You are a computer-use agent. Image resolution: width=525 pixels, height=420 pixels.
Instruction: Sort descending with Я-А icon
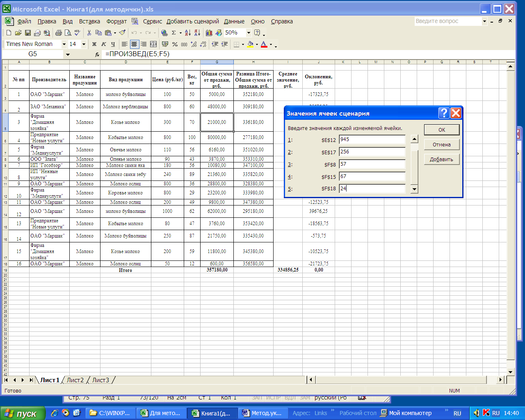coord(197,33)
